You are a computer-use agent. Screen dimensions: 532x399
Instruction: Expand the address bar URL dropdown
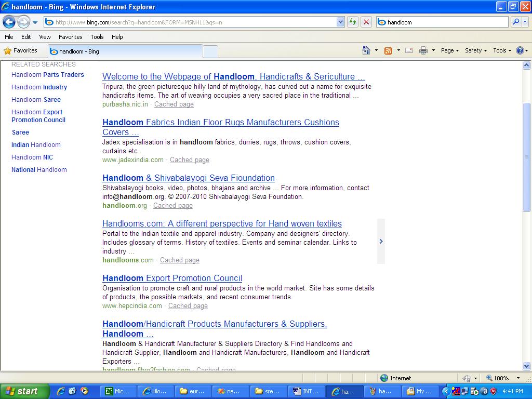[340, 22]
